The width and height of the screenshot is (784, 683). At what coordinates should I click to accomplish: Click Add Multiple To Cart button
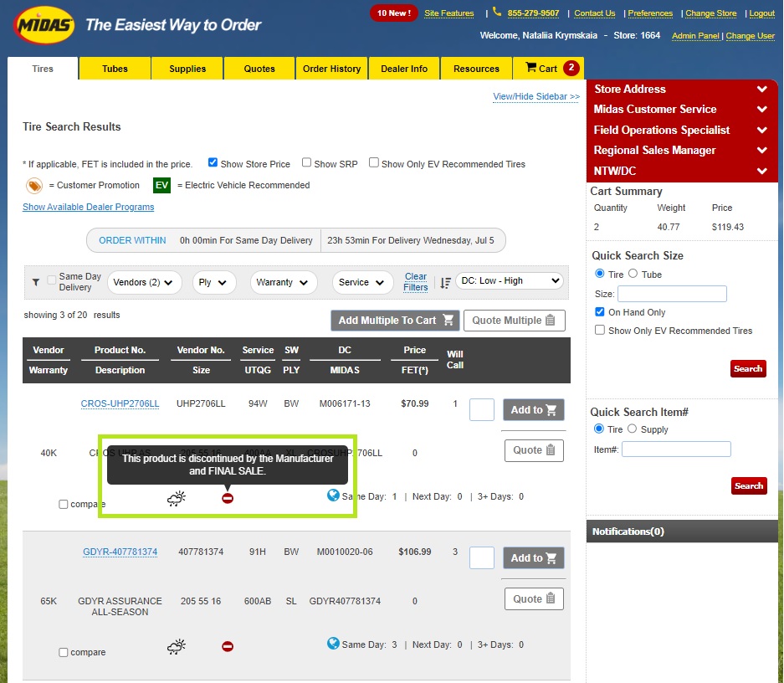tap(395, 321)
